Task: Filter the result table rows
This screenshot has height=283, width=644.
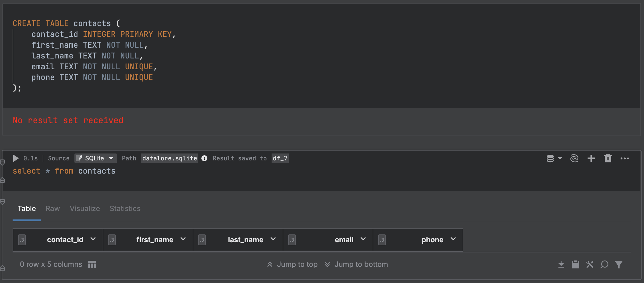Action: [x=619, y=264]
